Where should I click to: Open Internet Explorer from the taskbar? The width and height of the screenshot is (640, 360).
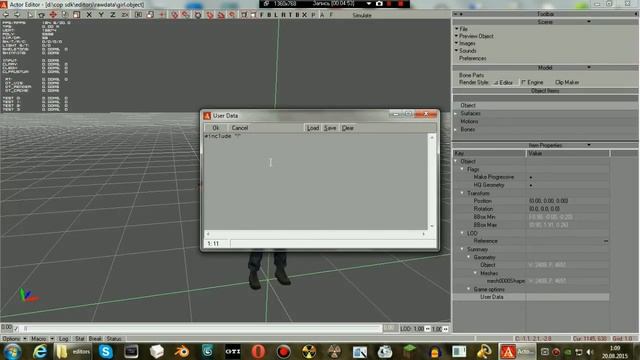tap(40, 351)
